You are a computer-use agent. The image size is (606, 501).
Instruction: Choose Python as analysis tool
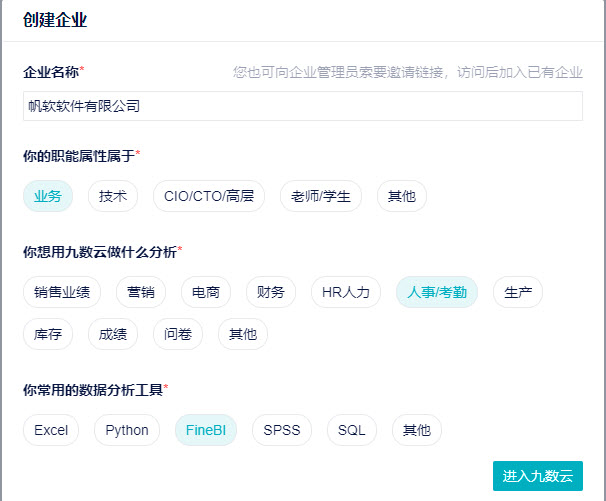click(127, 430)
